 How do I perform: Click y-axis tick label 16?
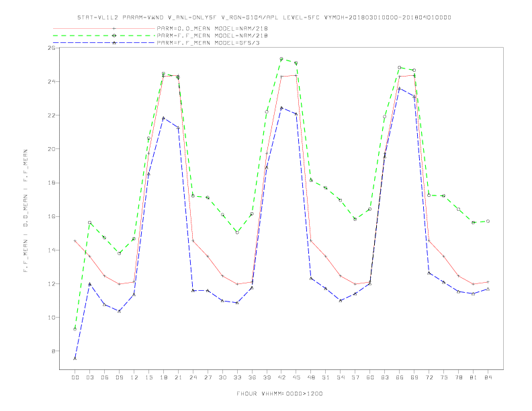(x=52, y=216)
